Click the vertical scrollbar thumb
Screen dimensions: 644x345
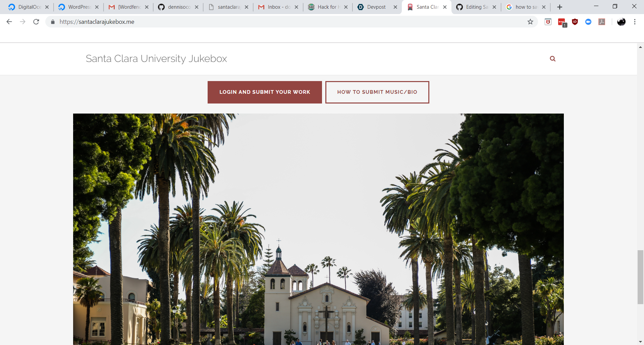pos(640,277)
